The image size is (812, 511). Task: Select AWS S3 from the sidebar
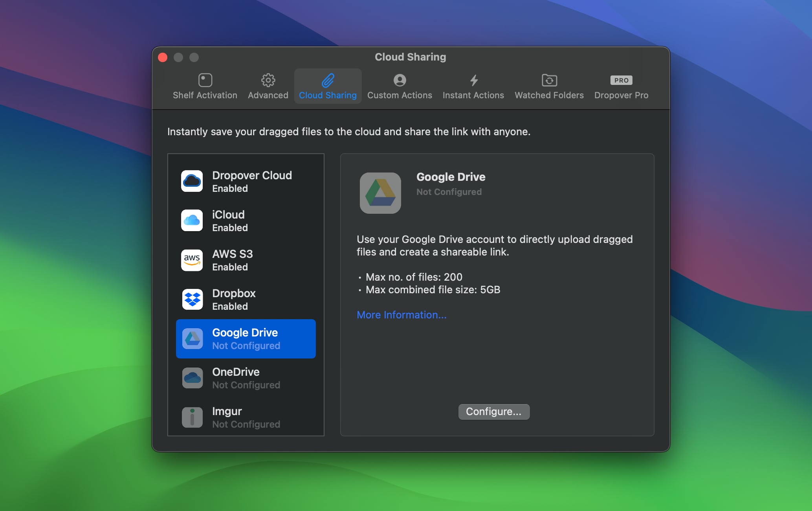(x=245, y=259)
